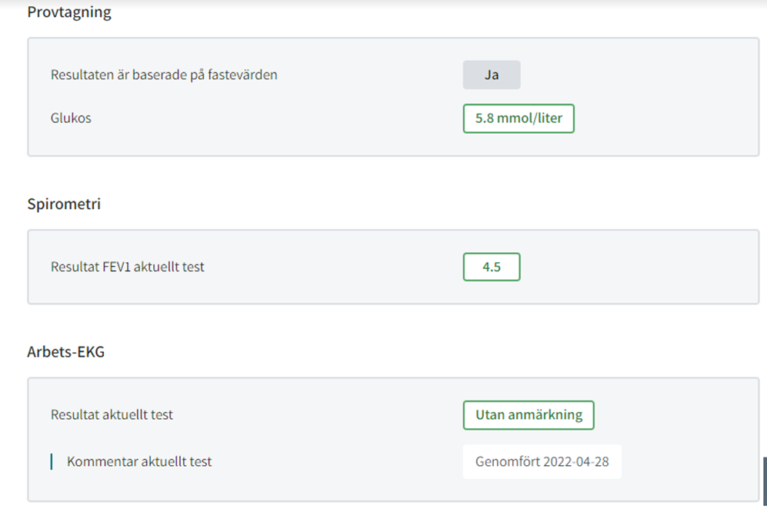Click the Provtagning section heading
767x532 pixels.
tap(69, 12)
